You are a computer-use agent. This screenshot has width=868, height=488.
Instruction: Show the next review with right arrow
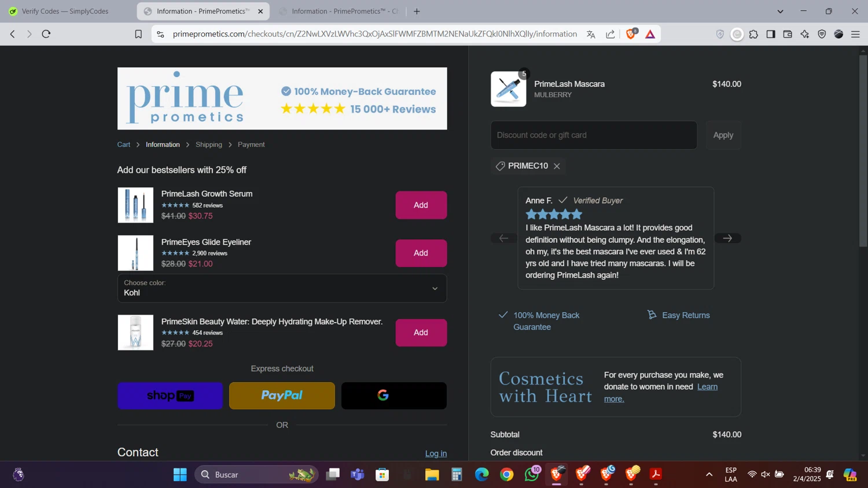coord(727,238)
